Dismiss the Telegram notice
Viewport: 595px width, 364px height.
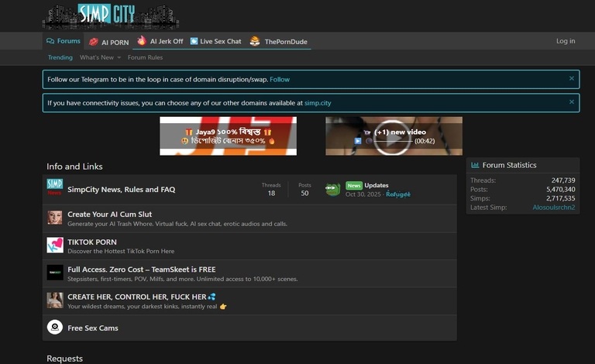click(572, 78)
